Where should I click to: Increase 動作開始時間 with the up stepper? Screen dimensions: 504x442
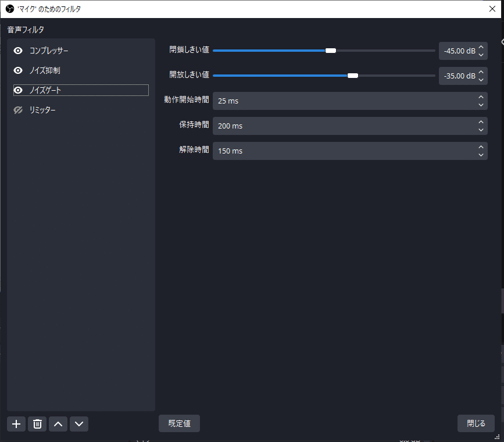click(481, 98)
